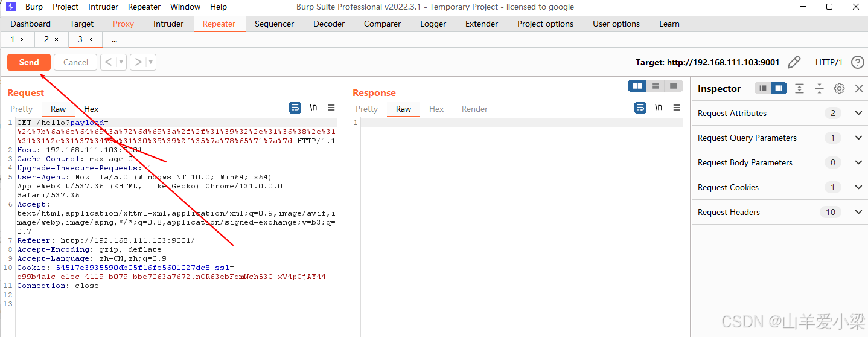Image resolution: width=868 pixels, height=337 pixels.
Task: Add new Repeater tab with ellipsis
Action: point(114,39)
